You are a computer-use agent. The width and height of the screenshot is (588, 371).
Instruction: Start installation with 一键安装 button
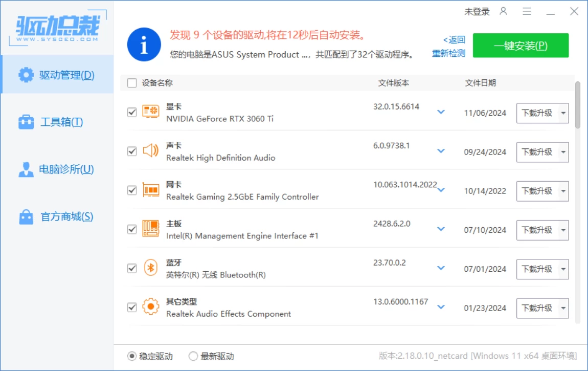521,45
